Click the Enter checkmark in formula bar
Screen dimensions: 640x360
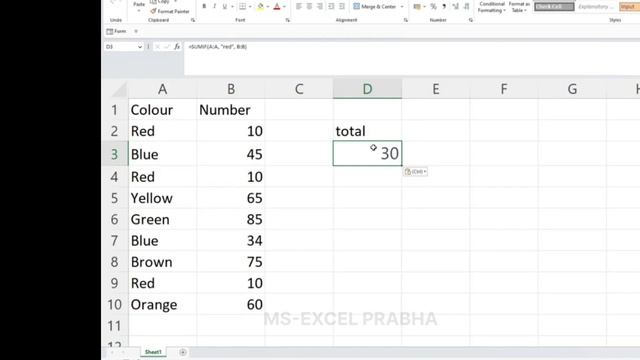coord(167,47)
